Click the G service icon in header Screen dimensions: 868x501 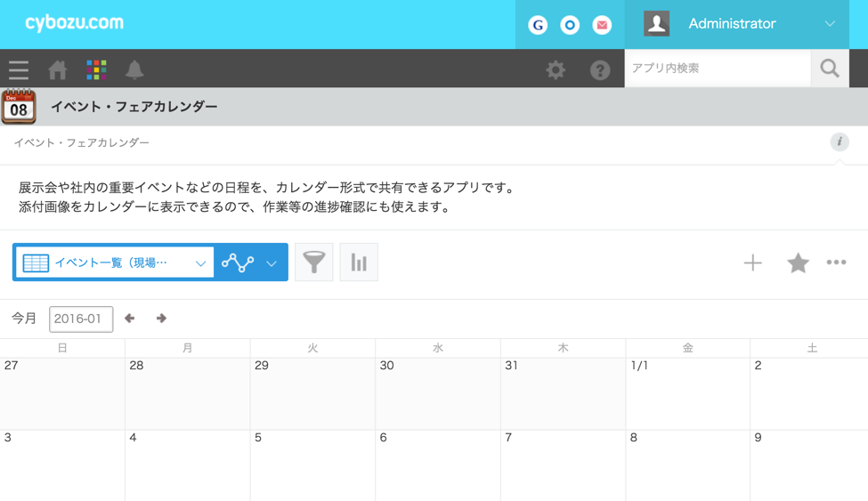tap(538, 25)
